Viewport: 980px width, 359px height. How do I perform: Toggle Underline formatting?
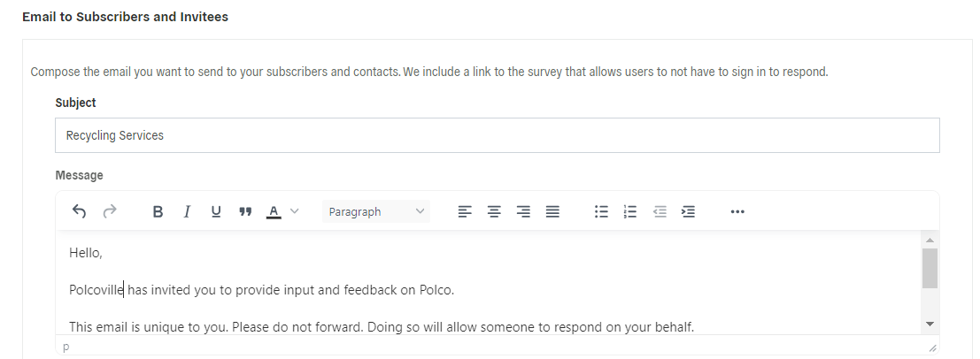[216, 211]
